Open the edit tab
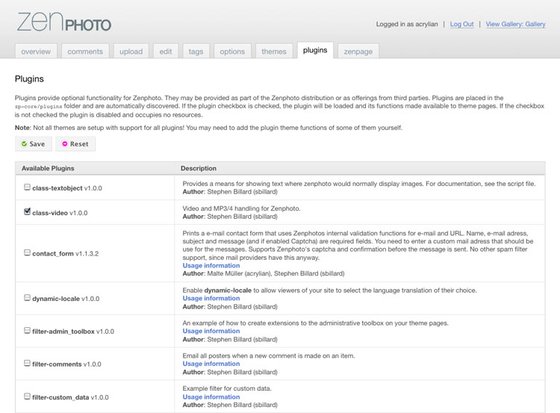Viewport: 560px width, 413px height. (x=166, y=51)
